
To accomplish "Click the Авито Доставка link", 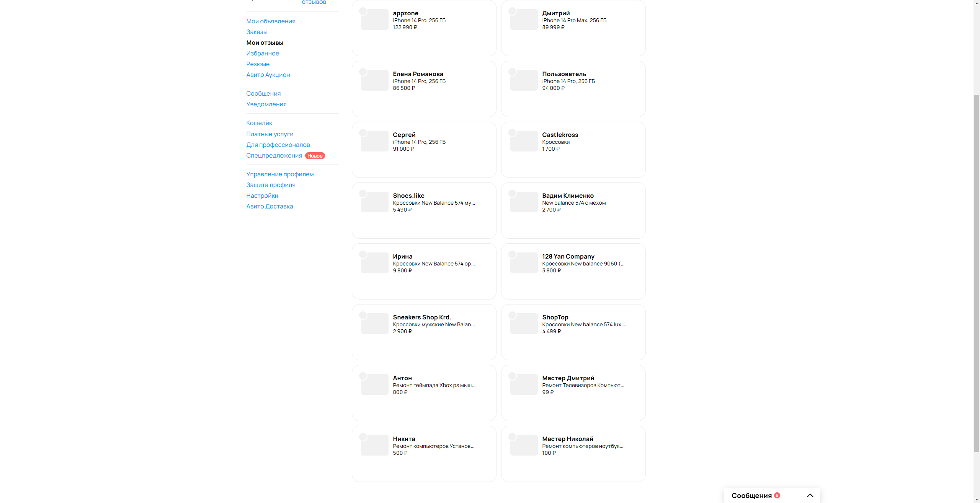I will (269, 206).
